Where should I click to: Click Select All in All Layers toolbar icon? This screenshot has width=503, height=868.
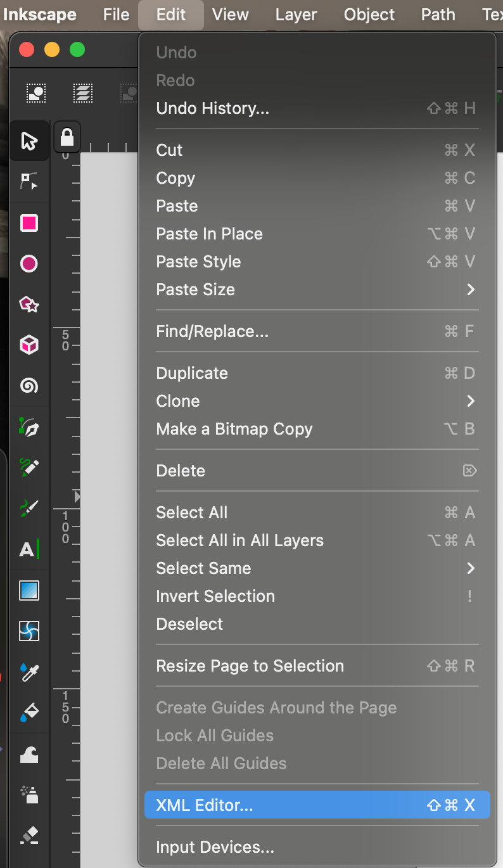point(82,93)
